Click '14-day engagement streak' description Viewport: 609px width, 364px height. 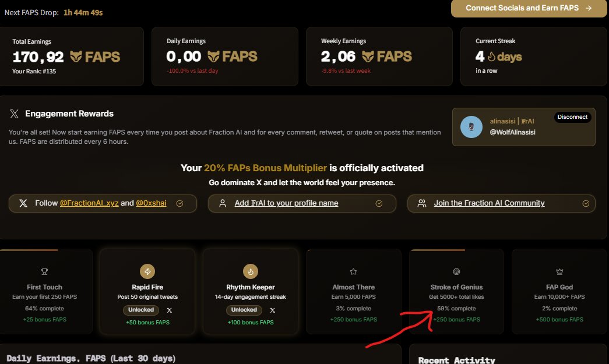tap(251, 297)
